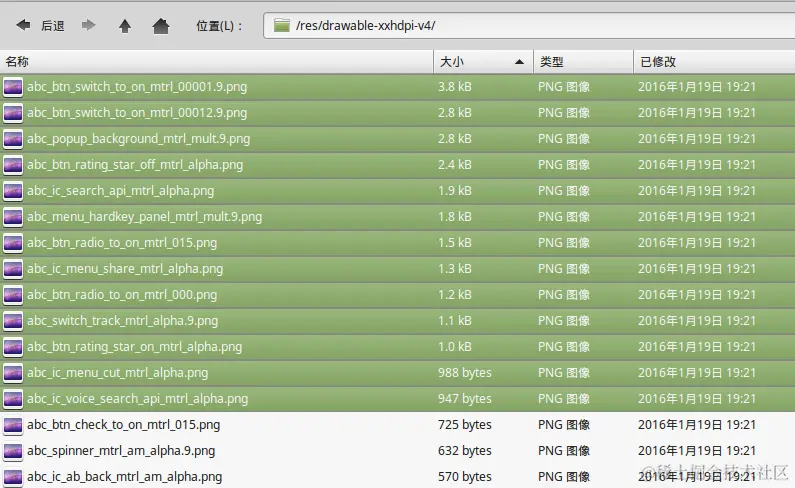Select file name abc_ic_menu_share_mtrl_alpha.png

pyautogui.click(x=125, y=269)
